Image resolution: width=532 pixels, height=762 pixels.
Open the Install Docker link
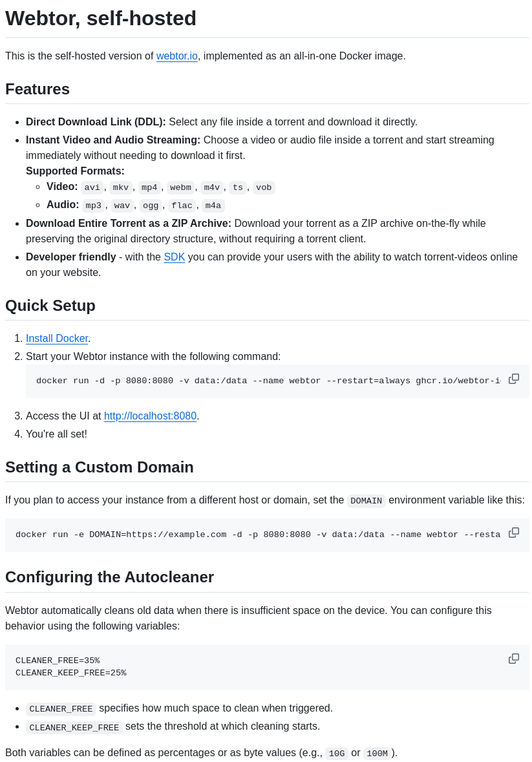point(57,338)
